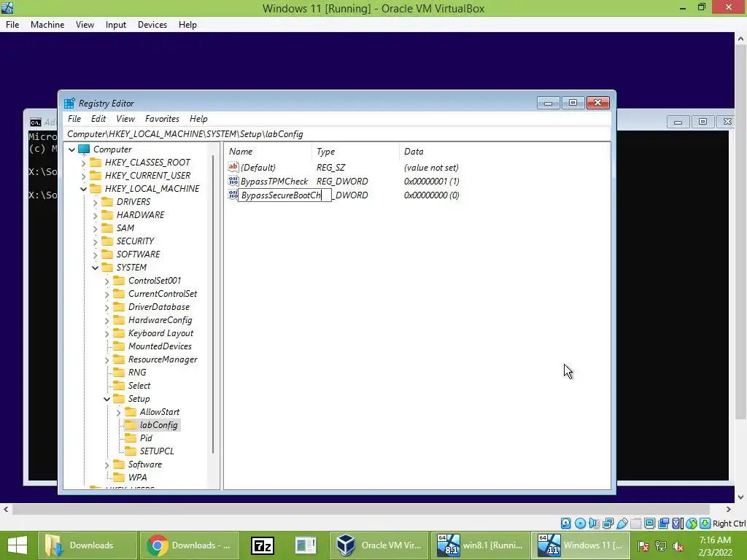Click the mouse integration indicator icon
Image resolution: width=747 pixels, height=560 pixels.
tap(692, 524)
